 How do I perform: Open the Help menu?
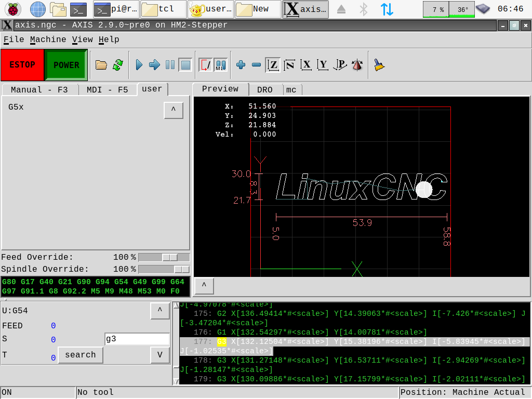(109, 39)
